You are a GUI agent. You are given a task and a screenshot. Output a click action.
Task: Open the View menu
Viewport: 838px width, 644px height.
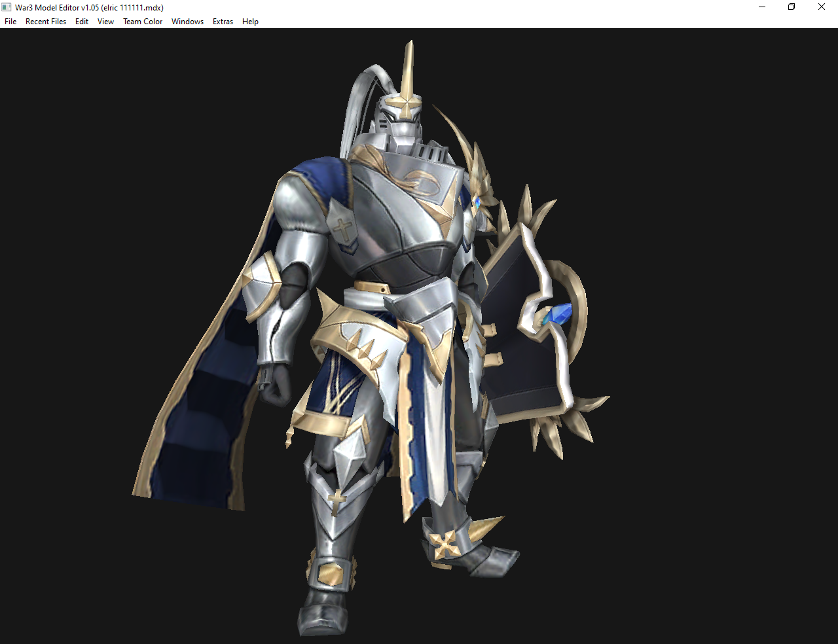tap(105, 22)
